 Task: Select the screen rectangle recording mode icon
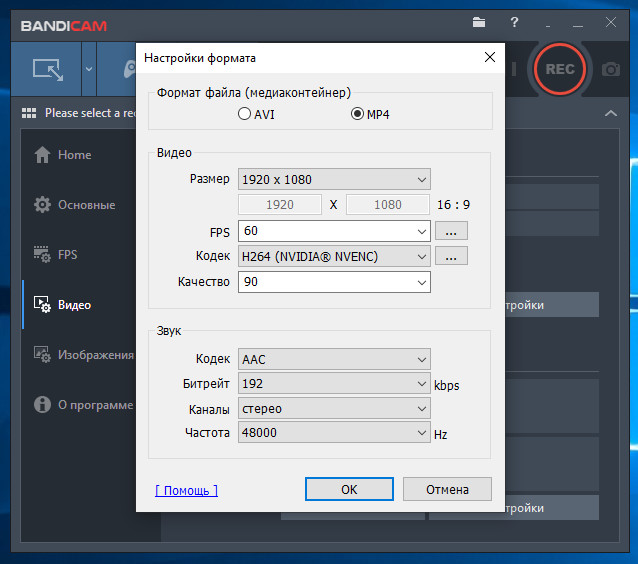pos(48,70)
